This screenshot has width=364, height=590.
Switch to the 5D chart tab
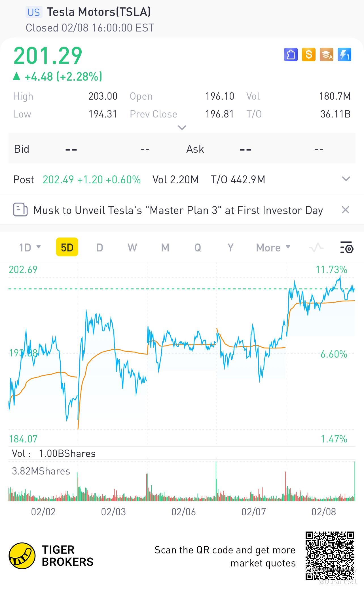tap(67, 247)
